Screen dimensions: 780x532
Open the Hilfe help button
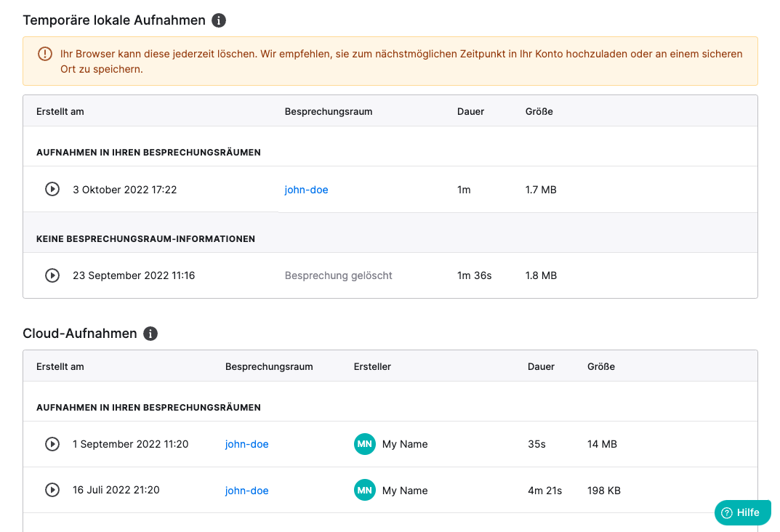pyautogui.click(x=743, y=512)
